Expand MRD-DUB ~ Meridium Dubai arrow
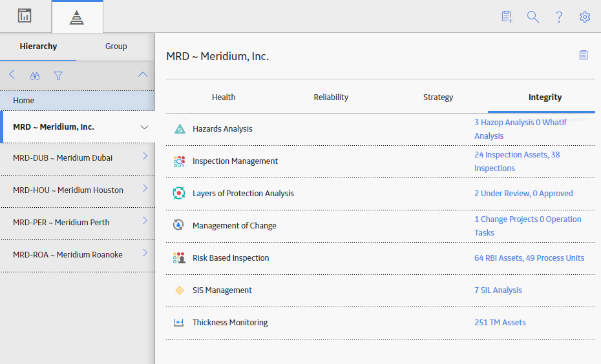The width and height of the screenshot is (601, 364). click(x=145, y=156)
